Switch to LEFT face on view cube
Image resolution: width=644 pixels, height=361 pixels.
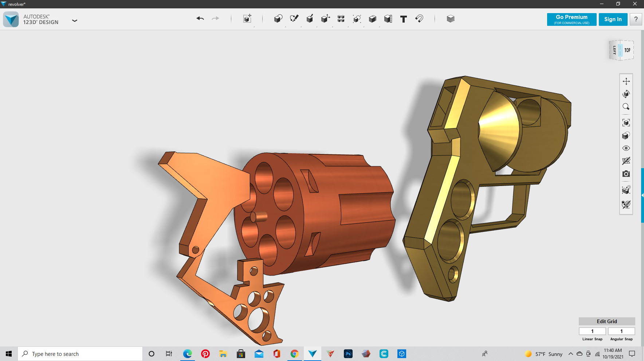coord(614,50)
